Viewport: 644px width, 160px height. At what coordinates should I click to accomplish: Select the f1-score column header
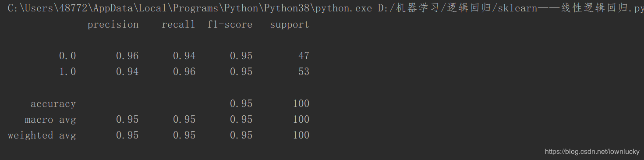coord(230,25)
